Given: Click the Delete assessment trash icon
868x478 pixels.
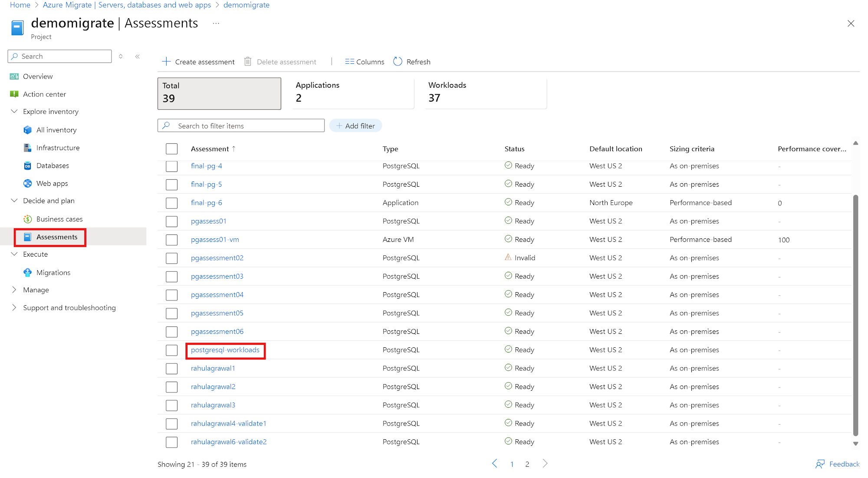Looking at the screenshot, I should pos(248,62).
